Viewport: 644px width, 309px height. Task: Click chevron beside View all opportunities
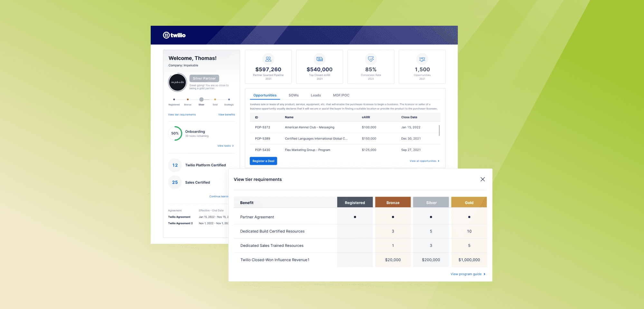click(439, 161)
